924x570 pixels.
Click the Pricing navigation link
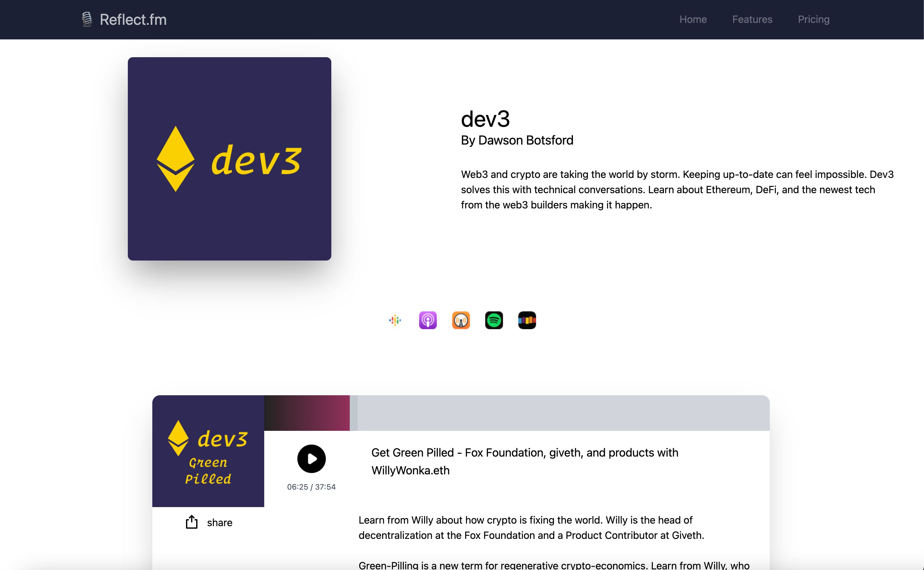coord(814,20)
